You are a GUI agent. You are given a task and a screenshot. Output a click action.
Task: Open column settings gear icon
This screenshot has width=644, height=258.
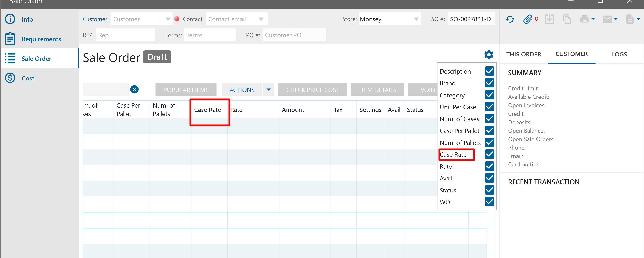489,55
